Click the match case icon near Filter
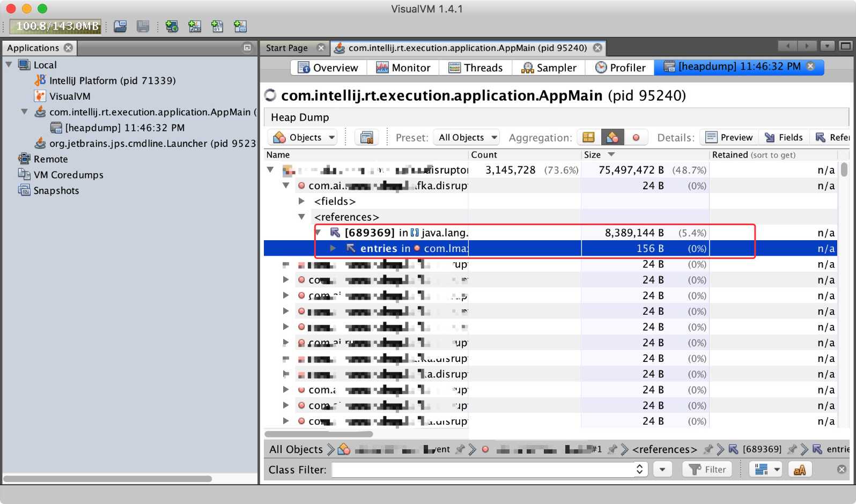856x504 pixels. pos(799,470)
